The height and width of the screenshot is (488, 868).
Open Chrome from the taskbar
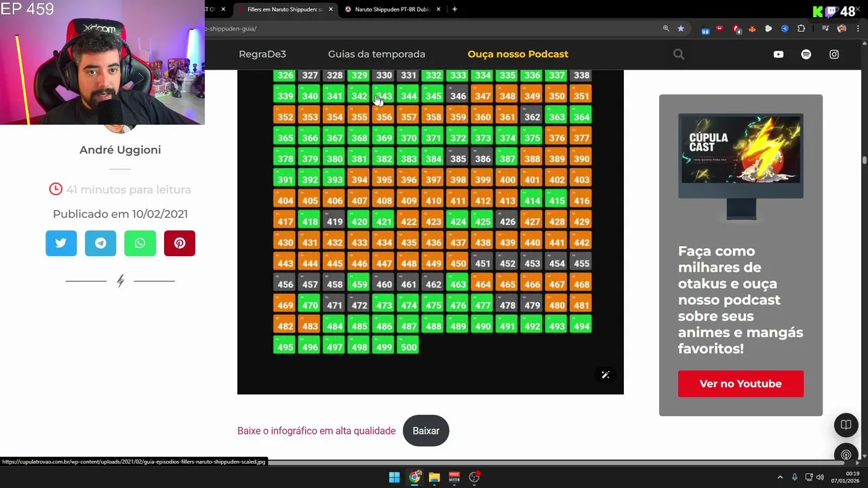pos(414,477)
